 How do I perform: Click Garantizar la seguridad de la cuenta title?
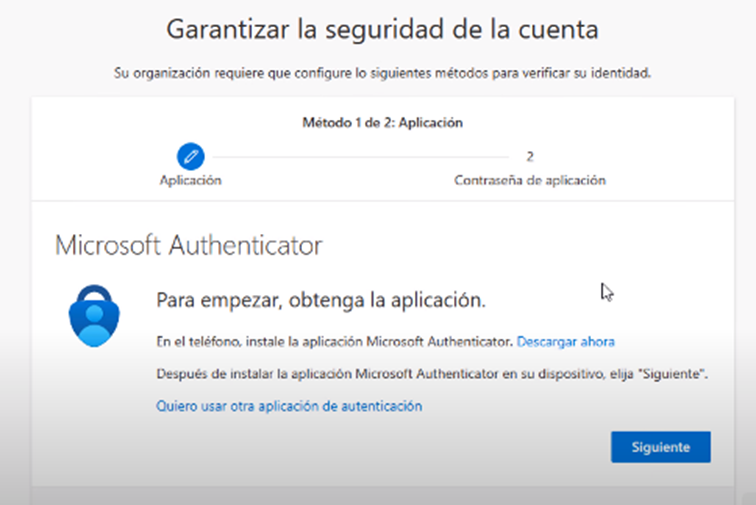382,29
